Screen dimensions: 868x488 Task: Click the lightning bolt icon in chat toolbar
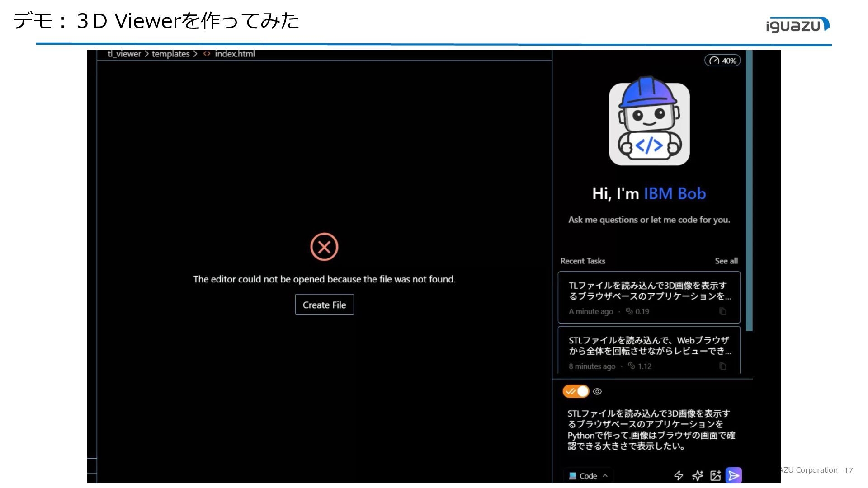tap(679, 475)
